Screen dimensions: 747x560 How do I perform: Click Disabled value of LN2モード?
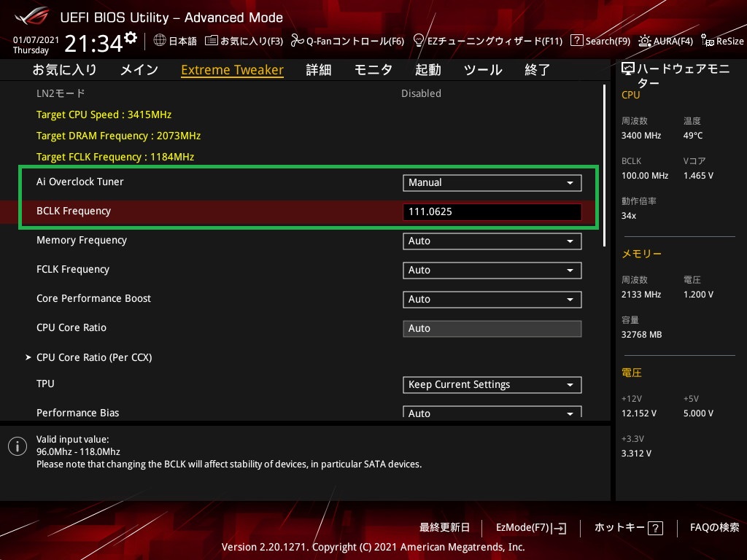coord(421,93)
